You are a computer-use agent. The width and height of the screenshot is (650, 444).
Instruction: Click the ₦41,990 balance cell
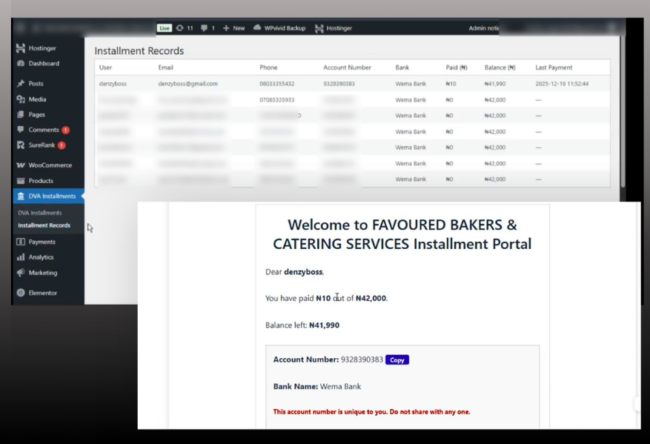tap(495, 84)
